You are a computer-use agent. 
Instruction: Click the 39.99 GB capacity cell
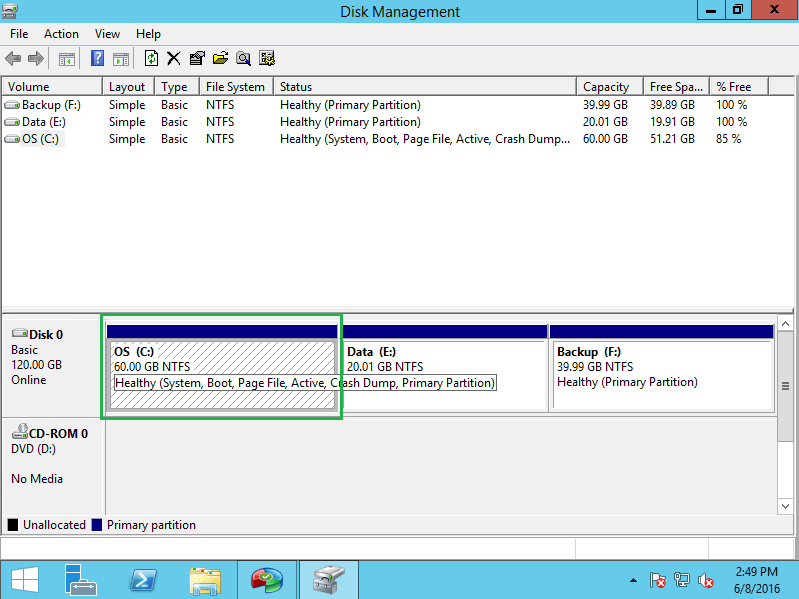point(605,105)
